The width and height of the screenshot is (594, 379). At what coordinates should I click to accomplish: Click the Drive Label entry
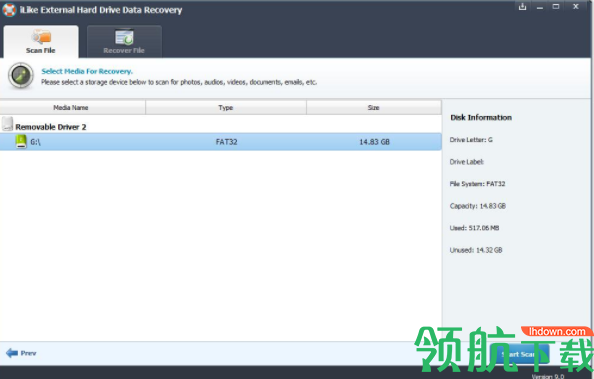[467, 162]
